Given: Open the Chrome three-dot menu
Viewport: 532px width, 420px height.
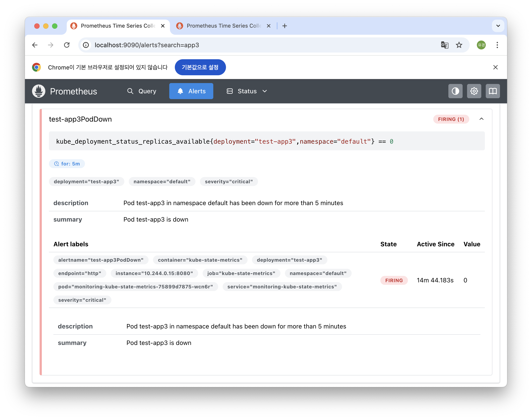Looking at the screenshot, I should click(x=497, y=45).
